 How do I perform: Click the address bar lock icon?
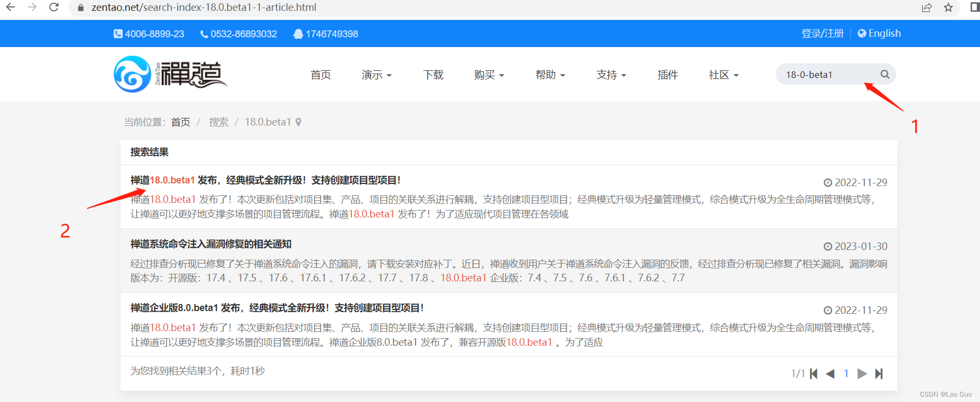pos(81,8)
